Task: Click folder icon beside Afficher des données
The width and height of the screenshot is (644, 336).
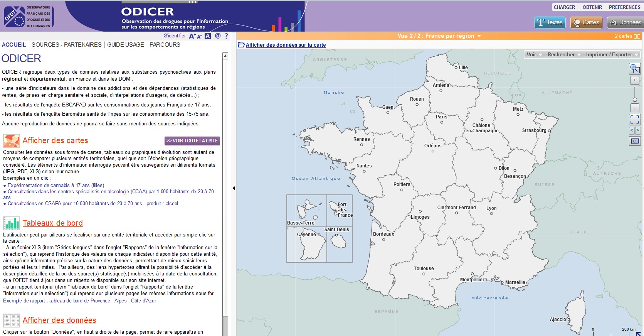Action: [241, 45]
